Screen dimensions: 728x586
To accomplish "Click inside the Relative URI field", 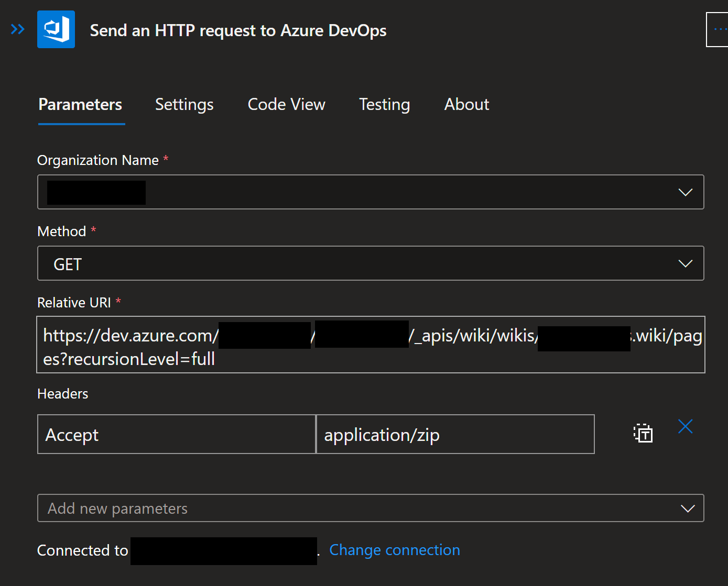I will [x=367, y=345].
